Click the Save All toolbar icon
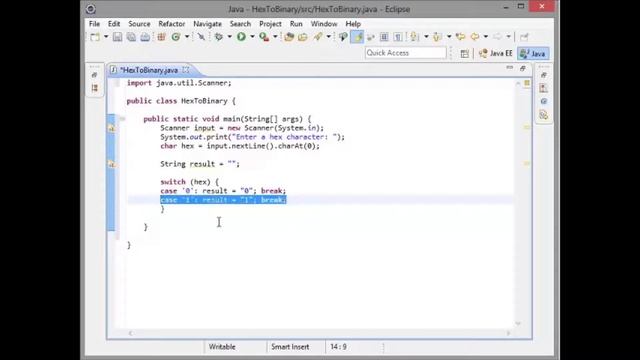Image resolution: width=640 pixels, height=360 pixels. 131,37
